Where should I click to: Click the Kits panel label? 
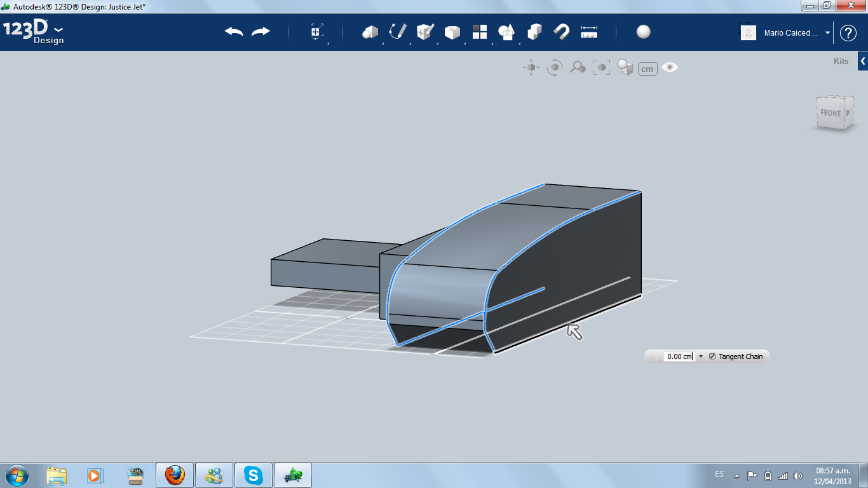(x=841, y=62)
